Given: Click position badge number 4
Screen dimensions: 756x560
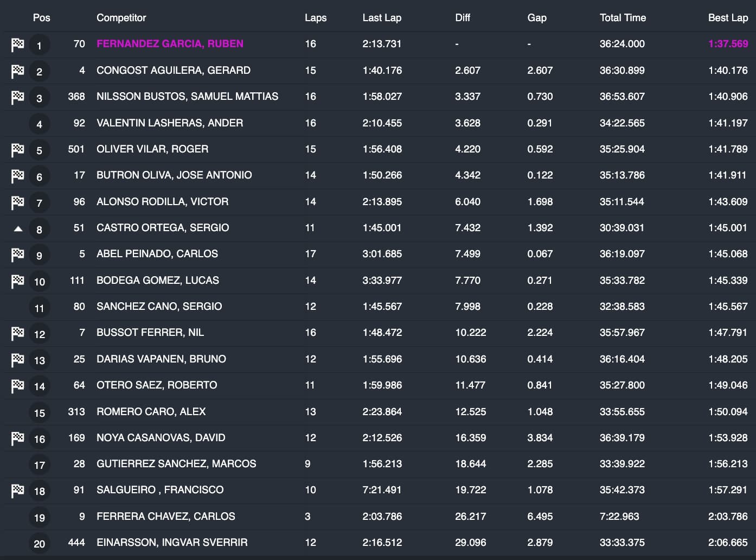Looking at the screenshot, I should point(39,124).
